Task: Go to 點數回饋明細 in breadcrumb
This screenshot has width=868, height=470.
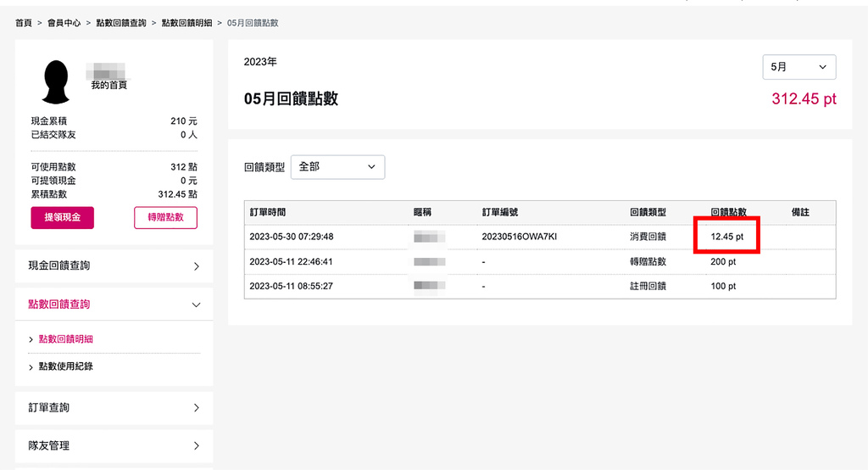Action: tap(186, 23)
